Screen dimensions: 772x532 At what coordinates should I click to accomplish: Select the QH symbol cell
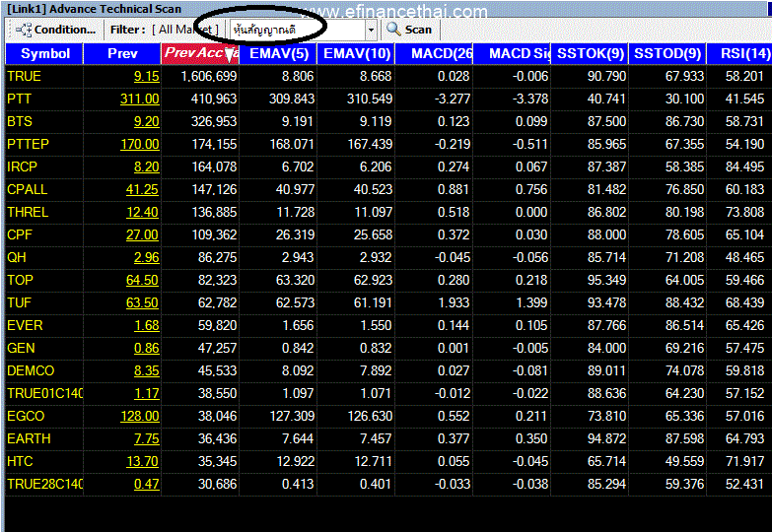tap(43, 258)
